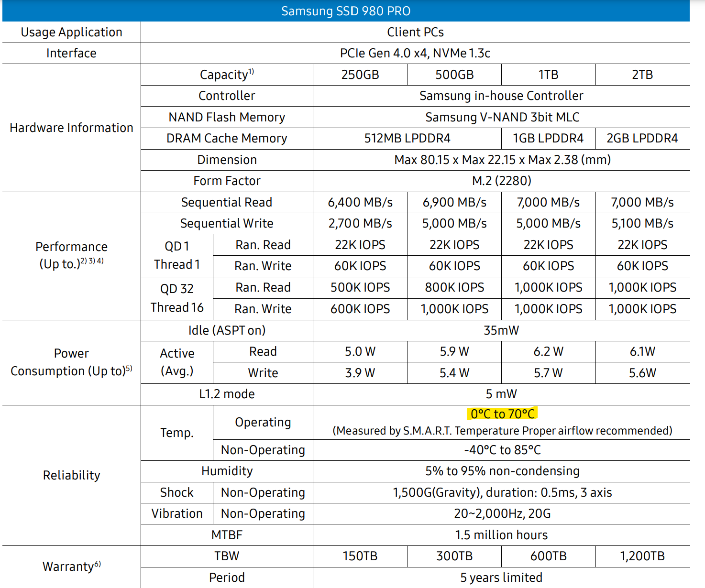Click the "6.2 W" active read cell
This screenshot has width=705, height=588.
pos(549,351)
